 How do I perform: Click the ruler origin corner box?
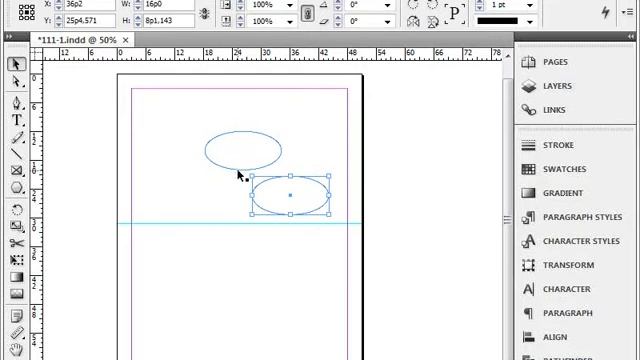(x=36, y=54)
